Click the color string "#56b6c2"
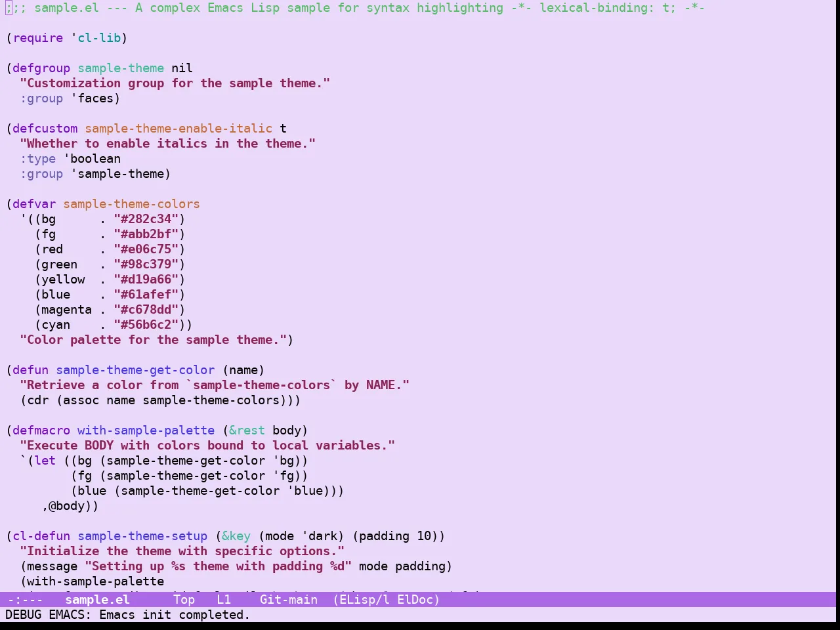This screenshot has width=840, height=630. click(146, 325)
